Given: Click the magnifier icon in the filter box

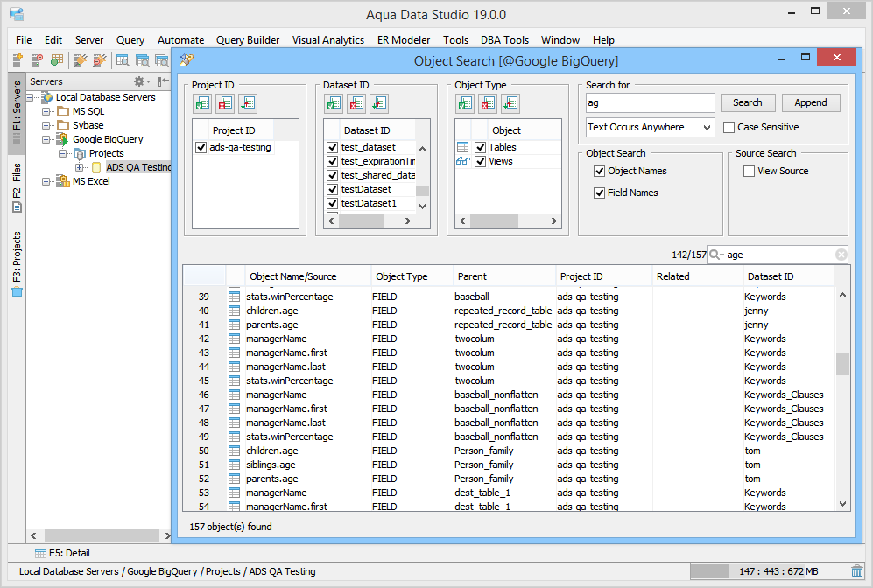Looking at the screenshot, I should point(715,255).
